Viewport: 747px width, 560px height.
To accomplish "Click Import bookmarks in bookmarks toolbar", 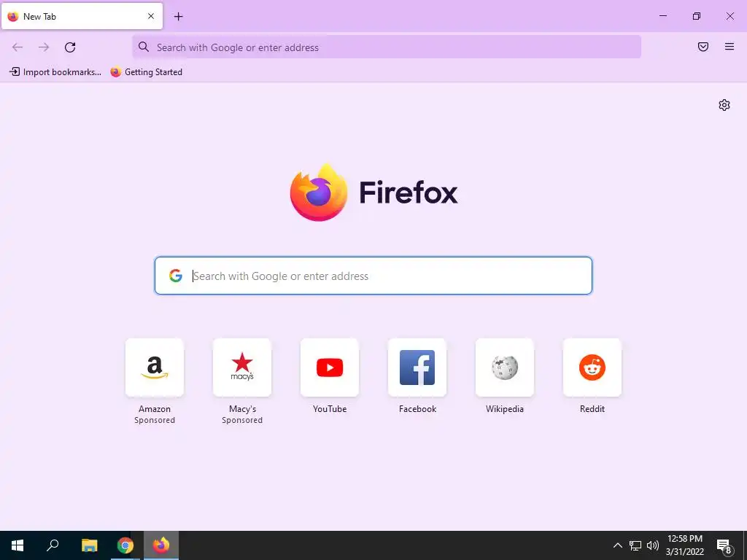I will (55, 72).
